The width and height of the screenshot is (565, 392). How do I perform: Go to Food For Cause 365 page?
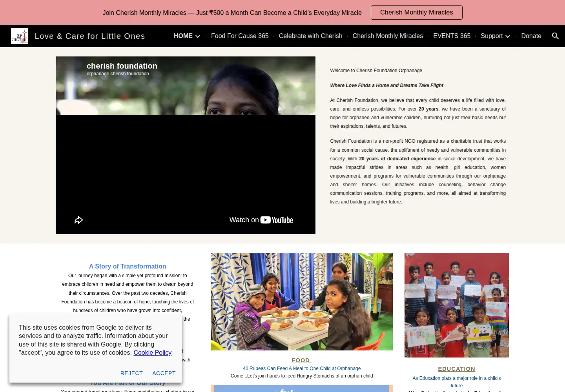tap(240, 36)
